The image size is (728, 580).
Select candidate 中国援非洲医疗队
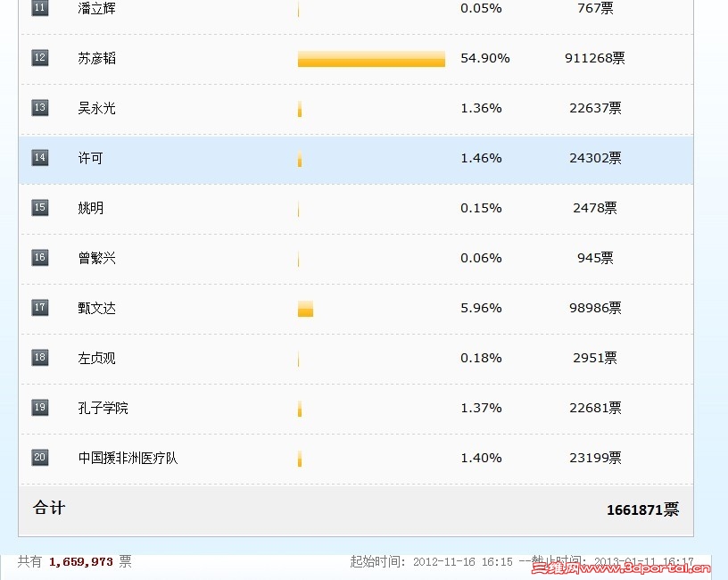(128, 459)
